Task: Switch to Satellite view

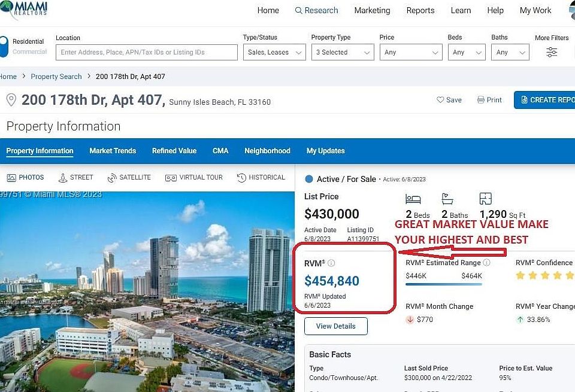Action: click(129, 178)
